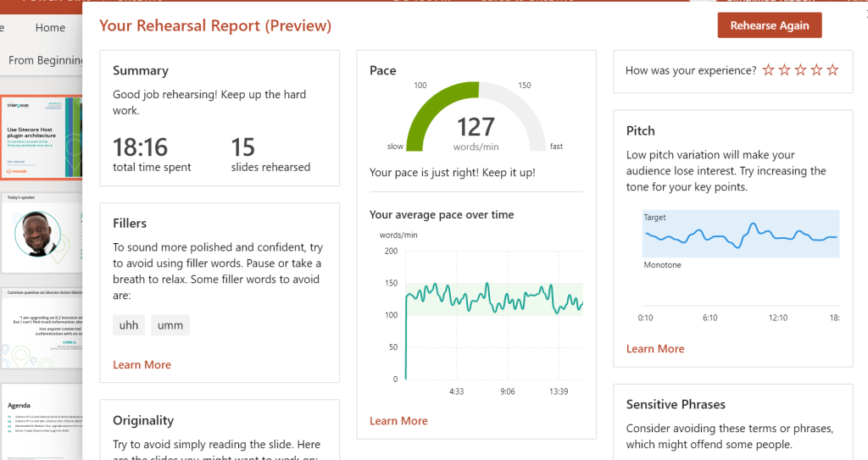Click the 'umm' filler word chip
Screen dimensions: 868x460
click(x=170, y=325)
